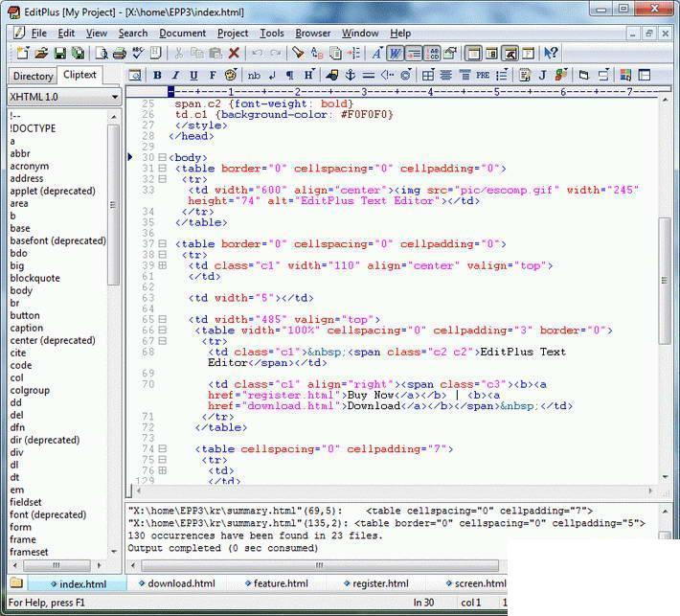
Task: Click the J JavaScript icon in HTML toolbar
Action: pos(542,75)
